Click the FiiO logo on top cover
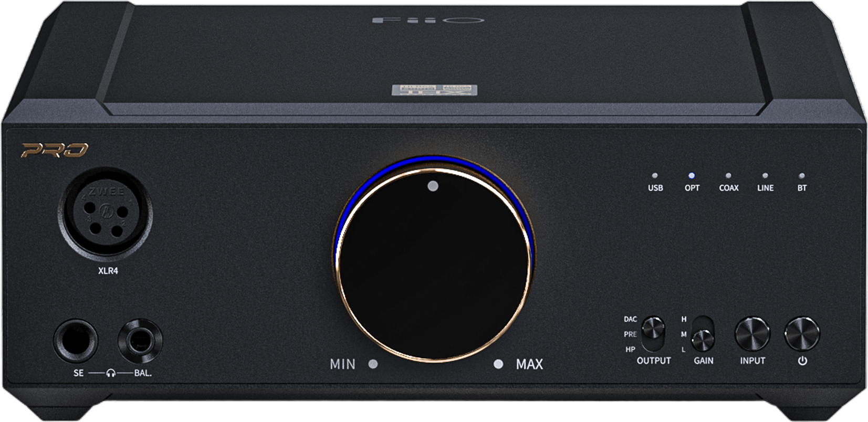Screen dimensions: 868x422 coord(427,20)
